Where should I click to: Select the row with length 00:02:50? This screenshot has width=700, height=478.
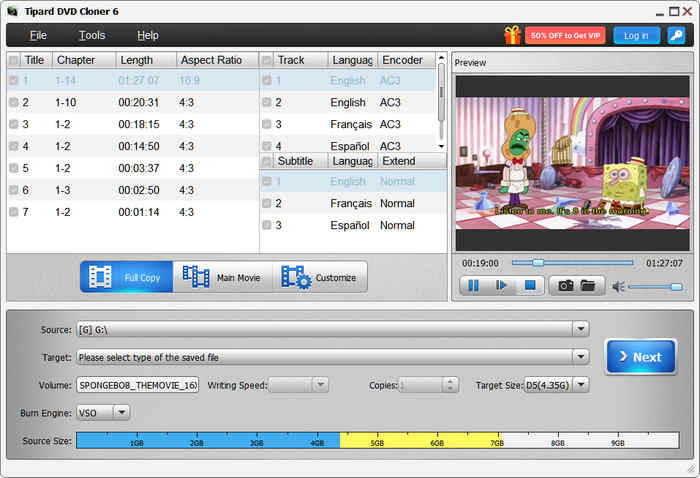[x=133, y=190]
